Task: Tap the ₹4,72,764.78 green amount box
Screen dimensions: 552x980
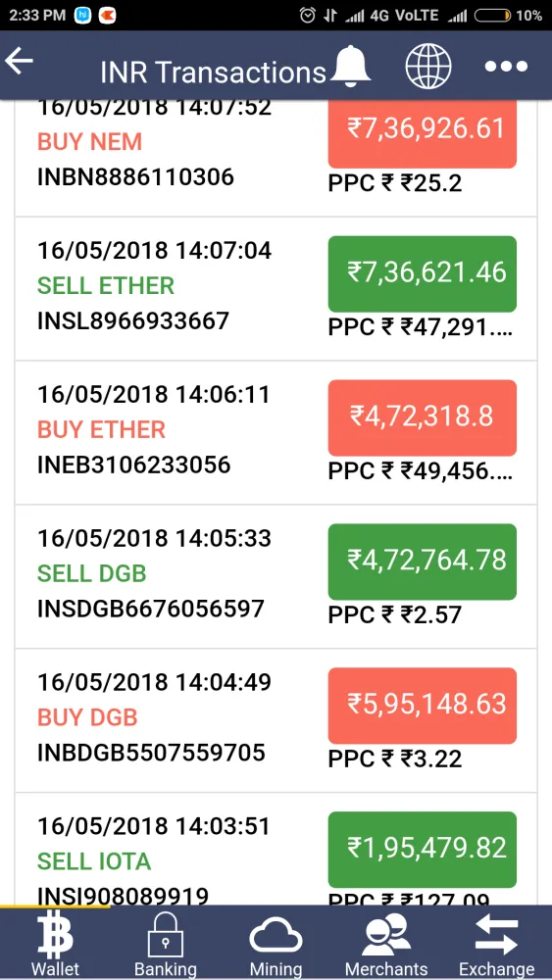Action: pyautogui.click(x=422, y=562)
